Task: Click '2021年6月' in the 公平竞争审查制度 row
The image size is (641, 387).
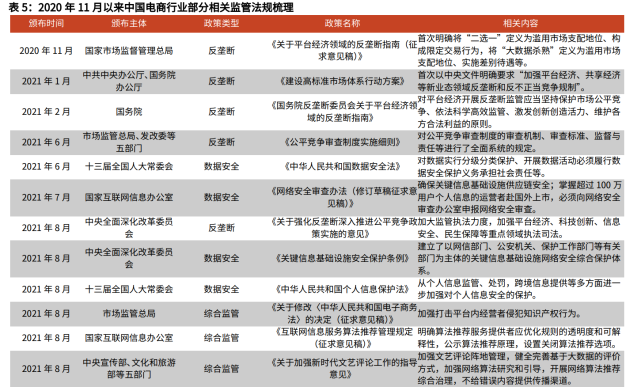Action: click(x=46, y=142)
